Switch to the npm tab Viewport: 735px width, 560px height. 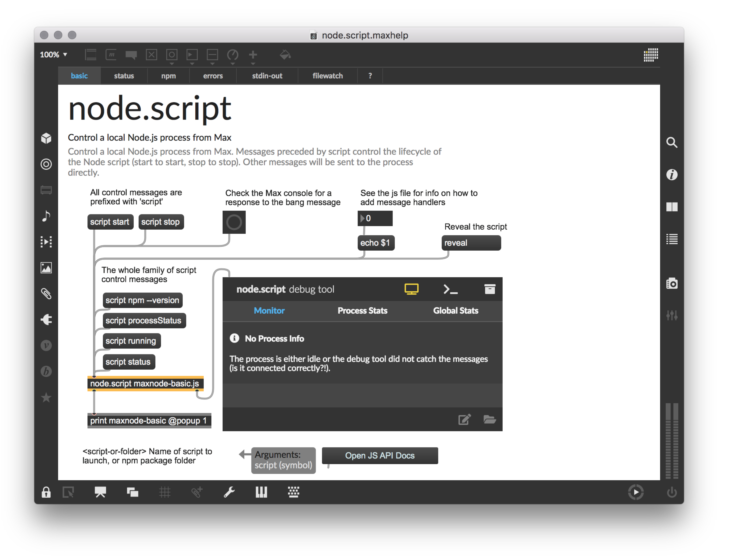point(168,76)
